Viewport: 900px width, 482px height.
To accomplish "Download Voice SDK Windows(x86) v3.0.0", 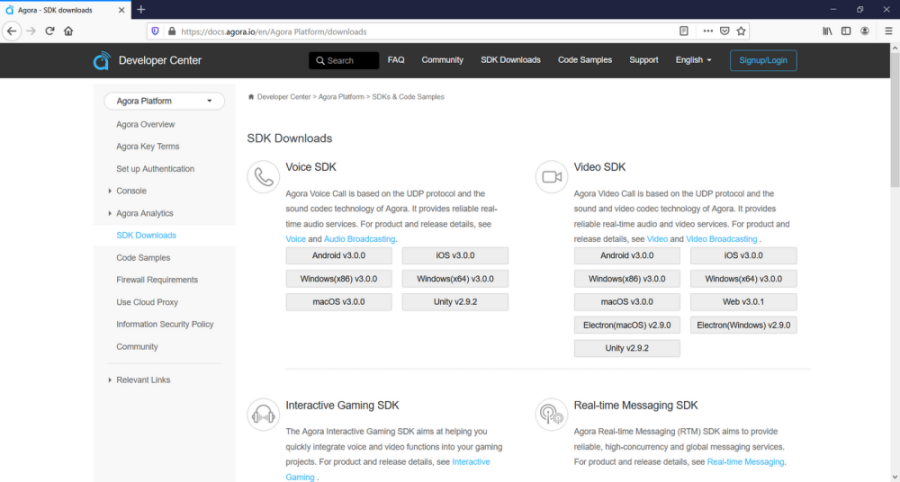I will coord(339,279).
